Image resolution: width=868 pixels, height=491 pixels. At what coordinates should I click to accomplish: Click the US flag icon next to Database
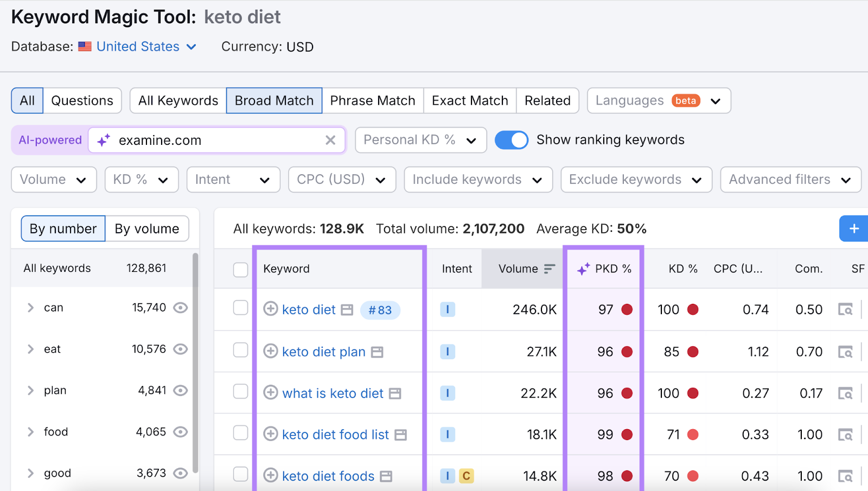coord(85,47)
